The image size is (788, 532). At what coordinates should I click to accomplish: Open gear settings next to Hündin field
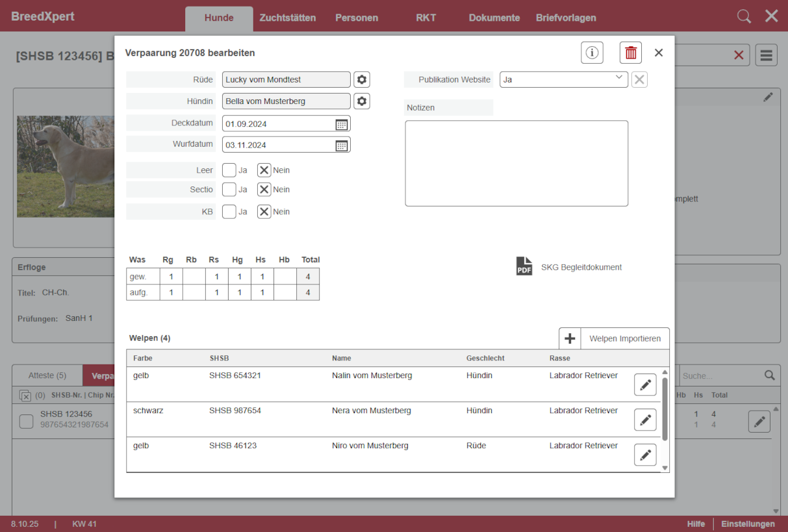coord(362,101)
